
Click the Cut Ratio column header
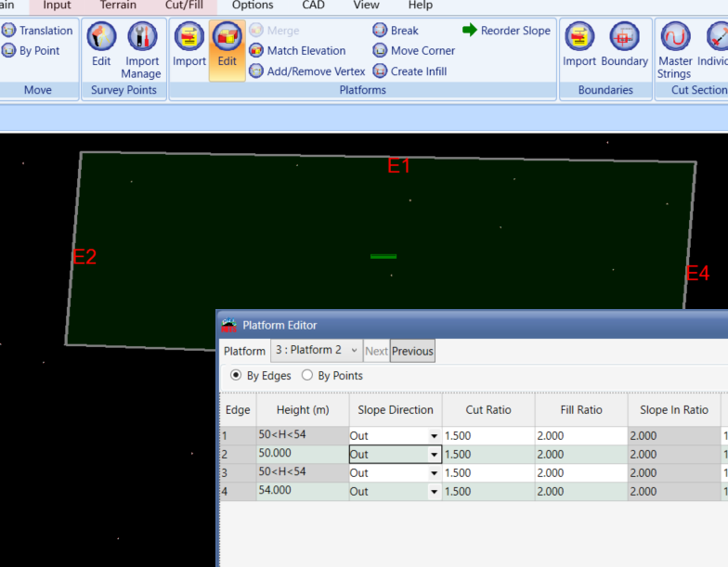488,410
